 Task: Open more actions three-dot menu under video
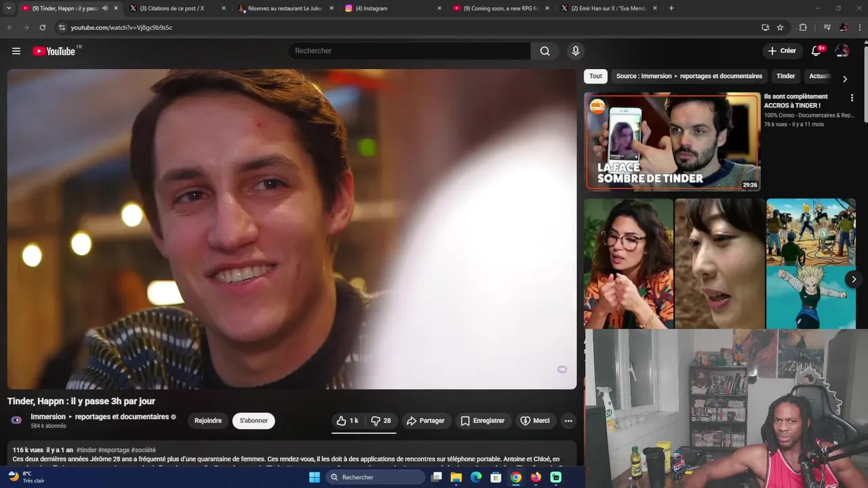point(568,421)
